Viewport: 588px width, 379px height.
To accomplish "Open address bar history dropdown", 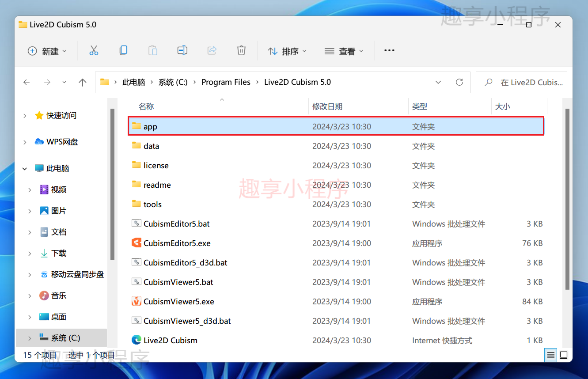I will (438, 82).
